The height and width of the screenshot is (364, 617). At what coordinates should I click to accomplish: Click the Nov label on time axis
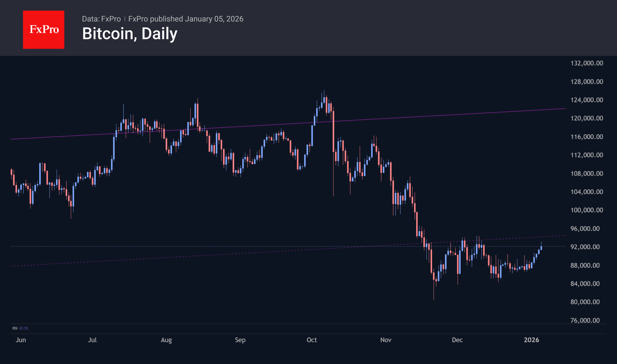(386, 340)
